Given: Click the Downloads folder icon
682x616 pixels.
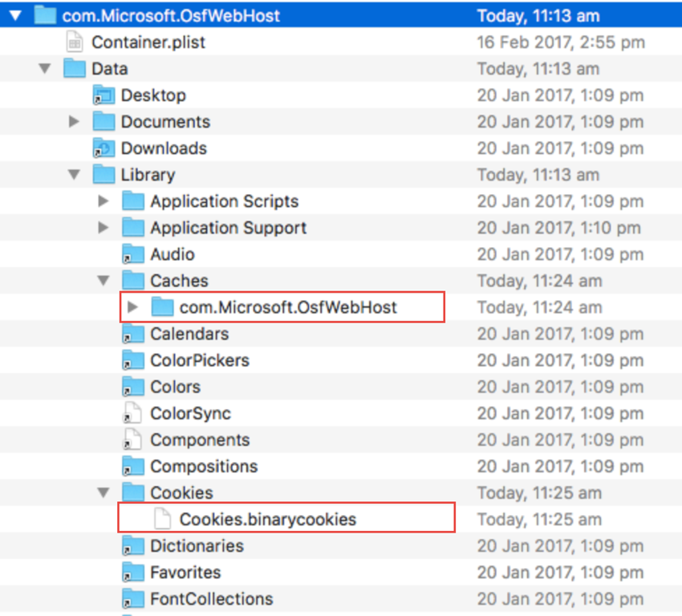Looking at the screenshot, I should 104,148.
